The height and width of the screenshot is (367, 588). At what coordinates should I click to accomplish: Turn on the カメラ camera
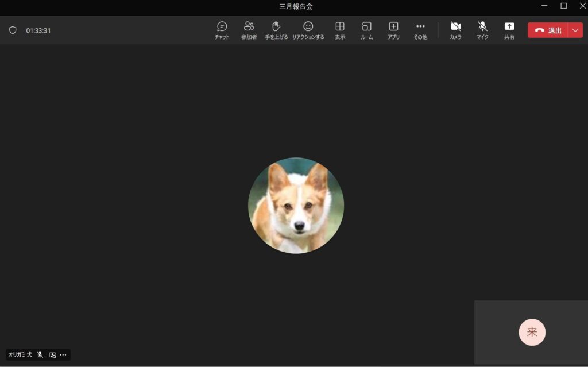(x=455, y=30)
